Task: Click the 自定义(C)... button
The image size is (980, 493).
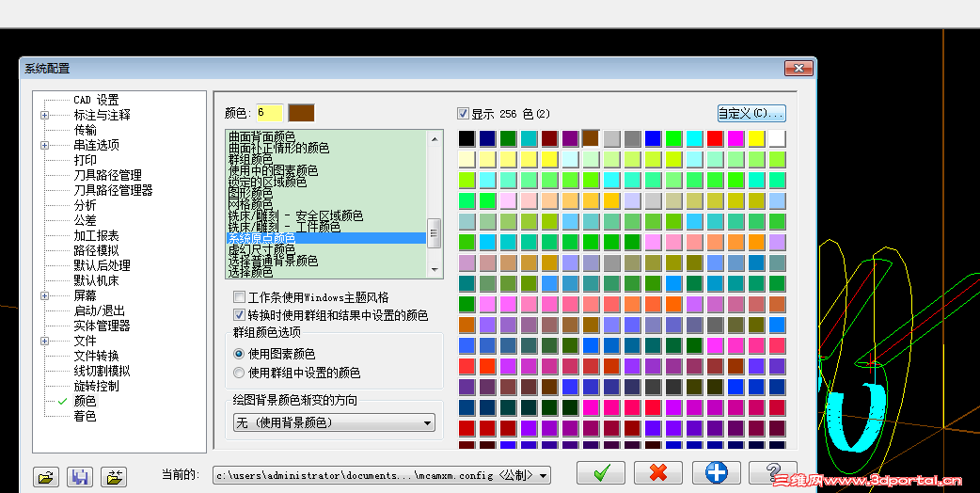Action: [751, 114]
